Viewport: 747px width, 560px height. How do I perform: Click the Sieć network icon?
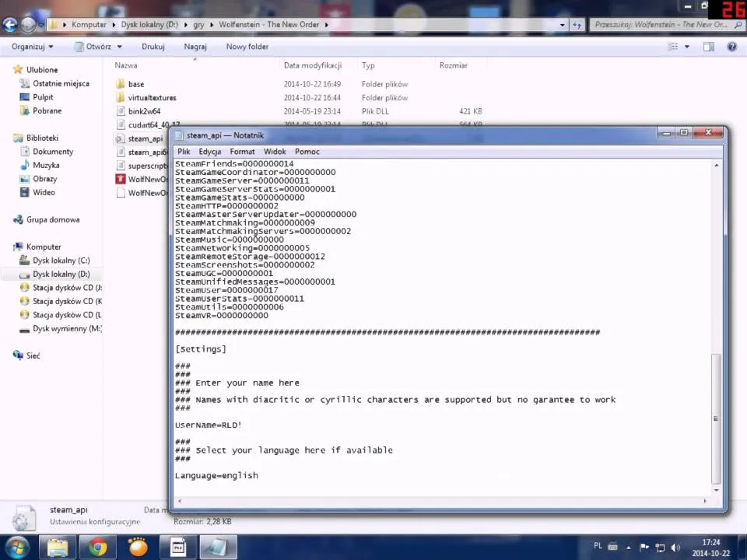[18, 355]
